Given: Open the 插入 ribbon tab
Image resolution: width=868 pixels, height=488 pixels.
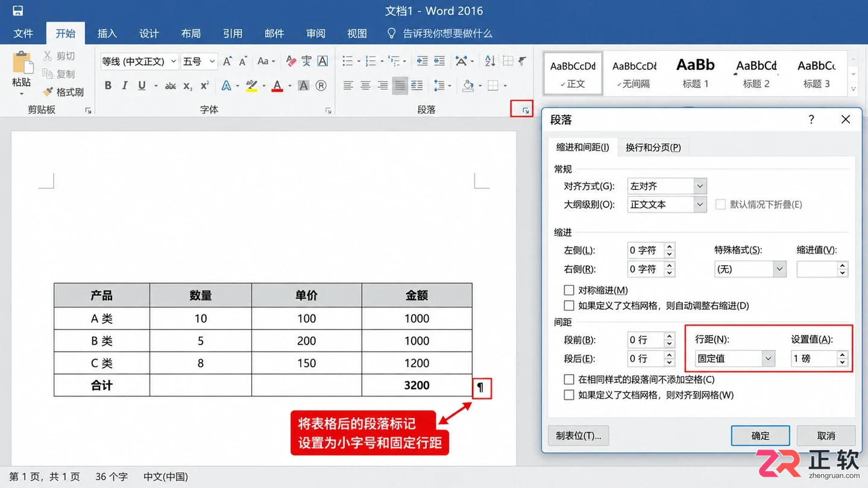Looking at the screenshot, I should (107, 33).
